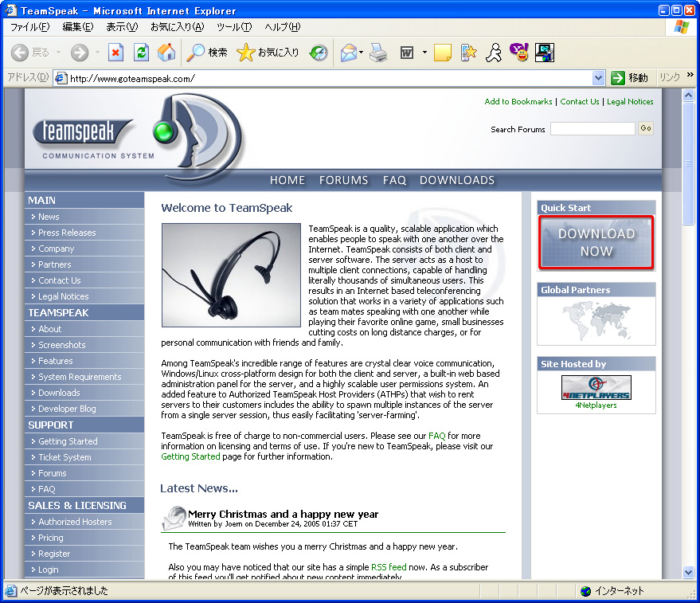Click the Yahoo Messenger smiley icon
The height and width of the screenshot is (603, 700).
pos(519,53)
